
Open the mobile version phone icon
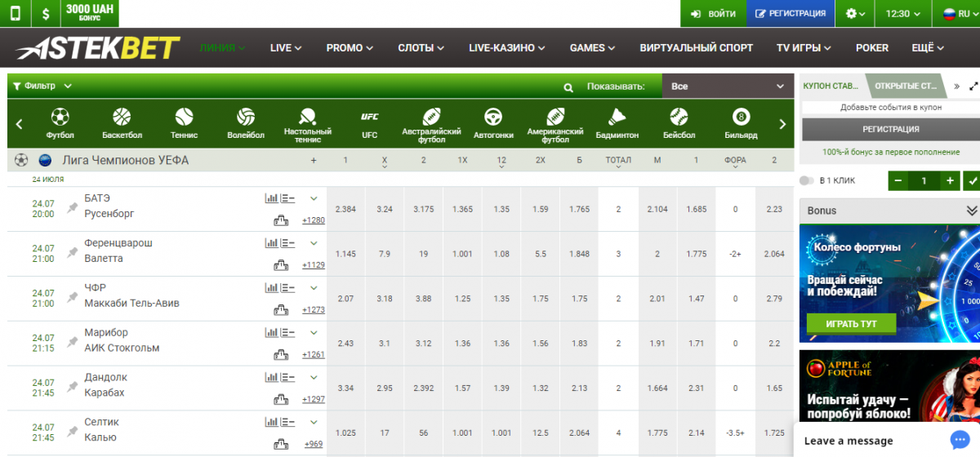[x=16, y=14]
